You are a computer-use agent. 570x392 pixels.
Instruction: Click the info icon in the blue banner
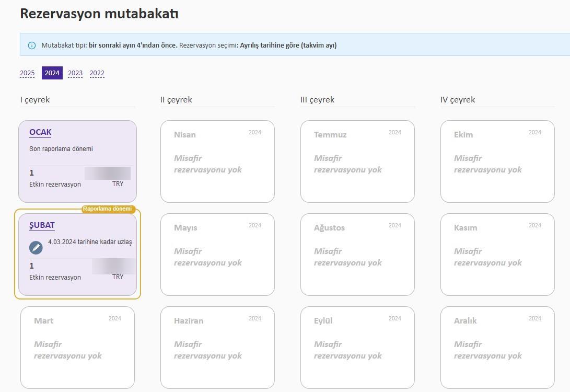pos(32,45)
